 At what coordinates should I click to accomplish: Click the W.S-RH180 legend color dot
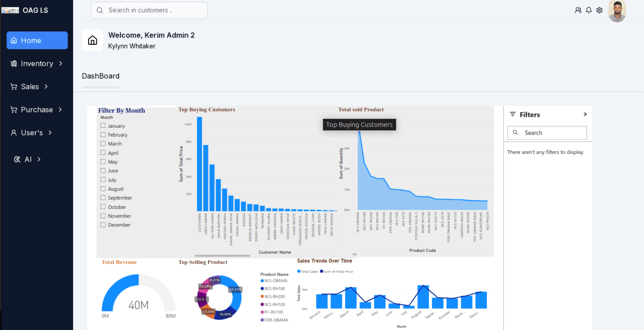coord(262,288)
